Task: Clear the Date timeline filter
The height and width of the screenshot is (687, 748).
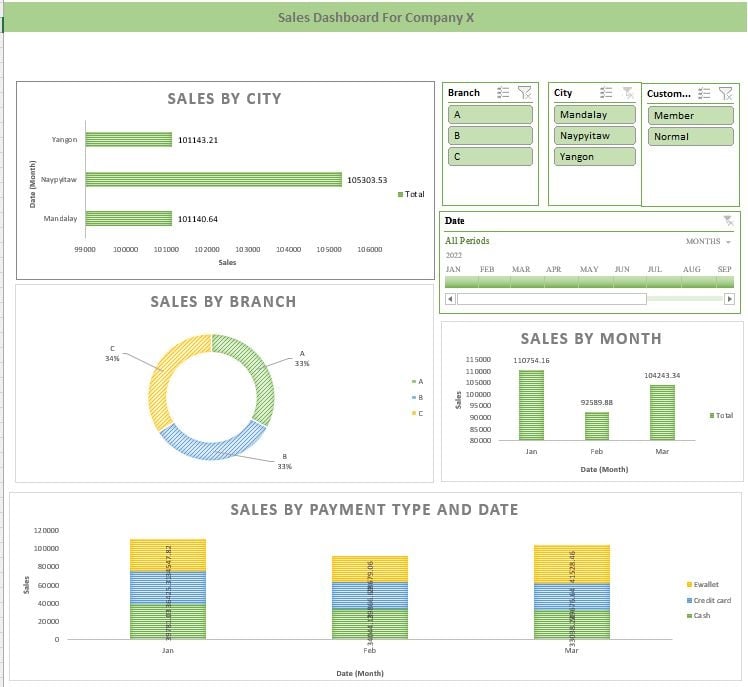Action: click(728, 220)
